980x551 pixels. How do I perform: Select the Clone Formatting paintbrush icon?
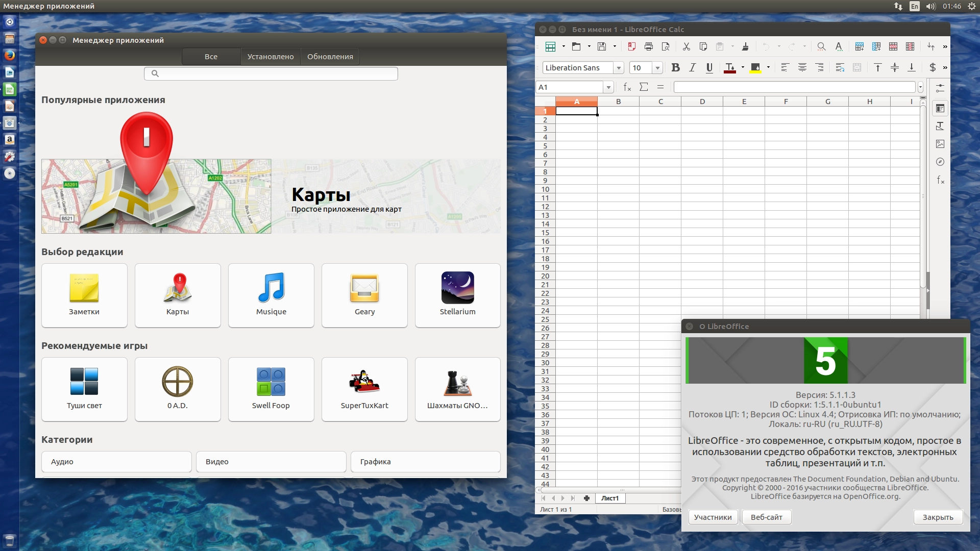click(x=745, y=46)
